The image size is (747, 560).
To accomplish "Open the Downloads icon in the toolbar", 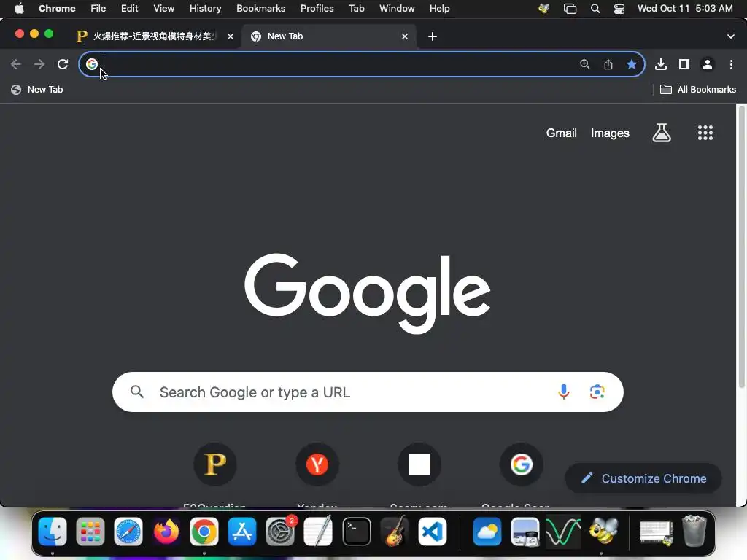I will coord(661,64).
